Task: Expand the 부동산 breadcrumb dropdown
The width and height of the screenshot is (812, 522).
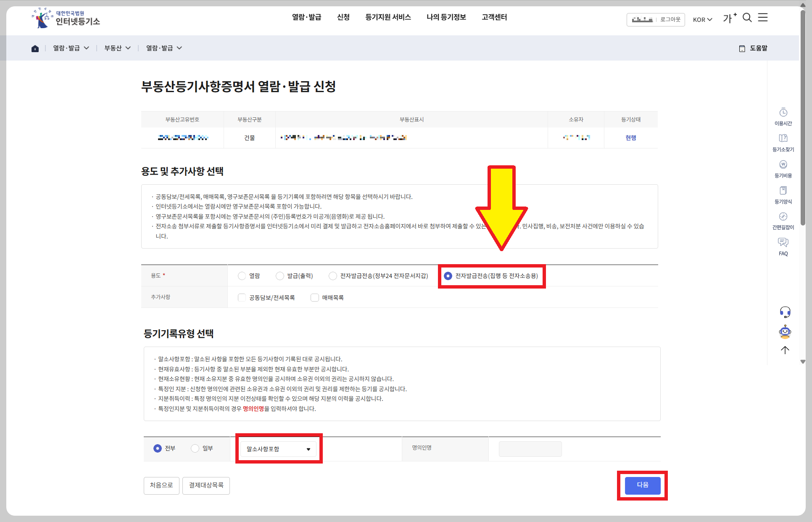Action: tap(117, 48)
